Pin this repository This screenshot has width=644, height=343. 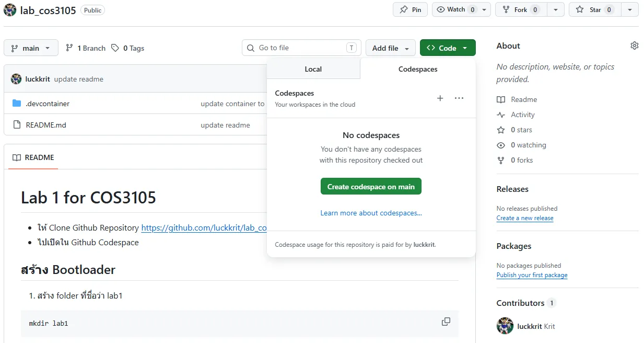click(x=410, y=9)
